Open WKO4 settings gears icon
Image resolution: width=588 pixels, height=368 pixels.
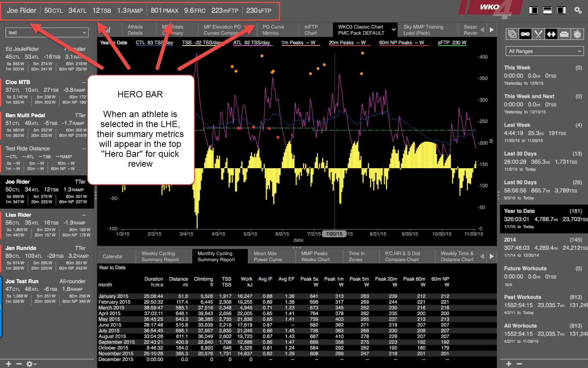point(578,10)
